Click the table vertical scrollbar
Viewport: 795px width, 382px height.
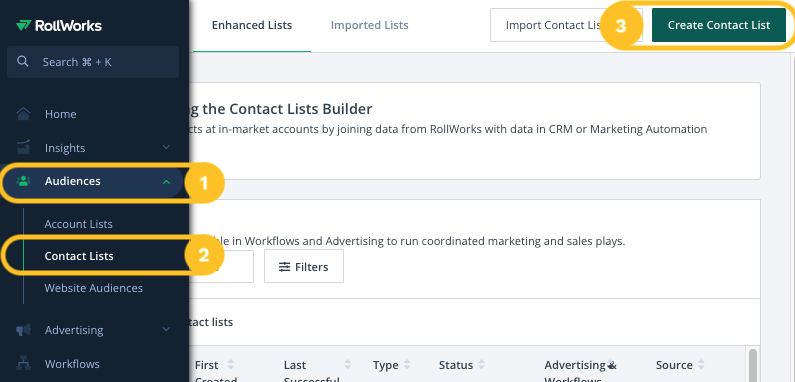click(x=752, y=365)
